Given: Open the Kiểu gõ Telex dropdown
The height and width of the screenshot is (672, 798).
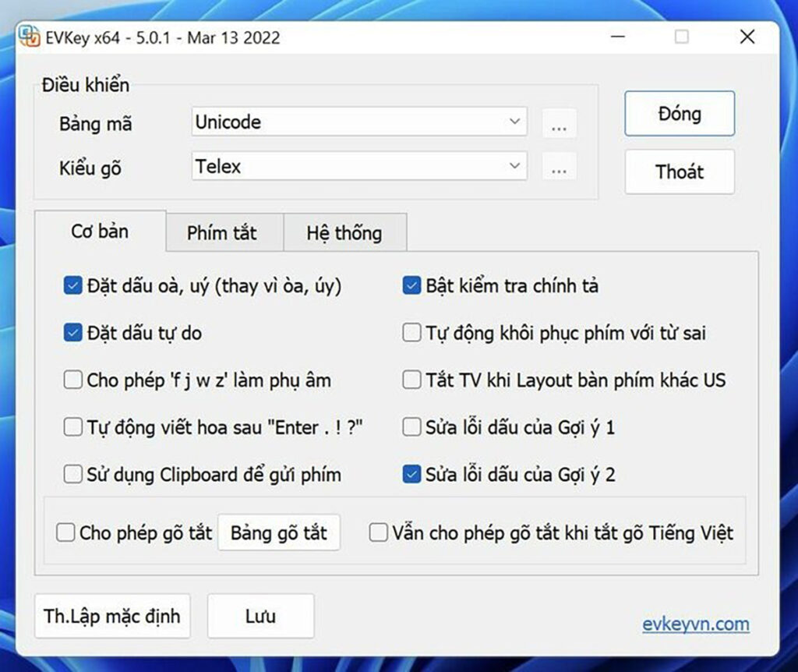Looking at the screenshot, I should (359, 166).
